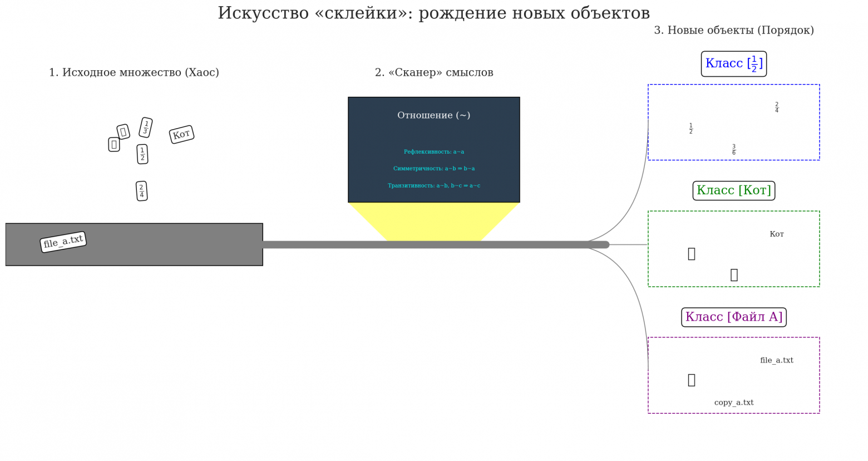Viewport: 868px width, 461px height.
Task: Click the ½ card among the scattered tokens
Action: click(143, 154)
